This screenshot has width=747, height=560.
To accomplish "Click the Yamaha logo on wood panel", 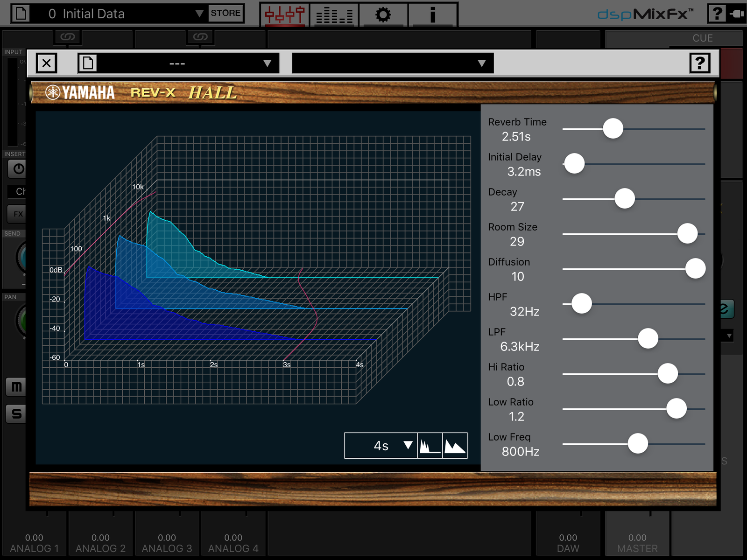I will pos(80,92).
